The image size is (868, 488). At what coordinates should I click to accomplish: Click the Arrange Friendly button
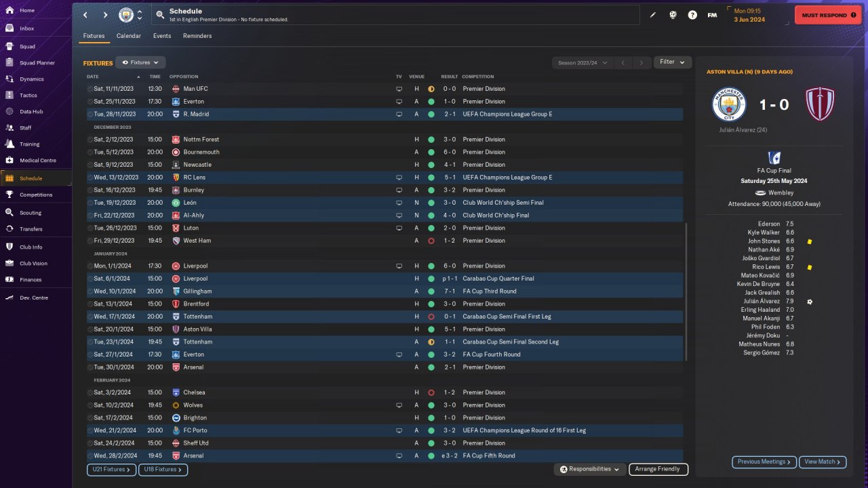pos(658,469)
